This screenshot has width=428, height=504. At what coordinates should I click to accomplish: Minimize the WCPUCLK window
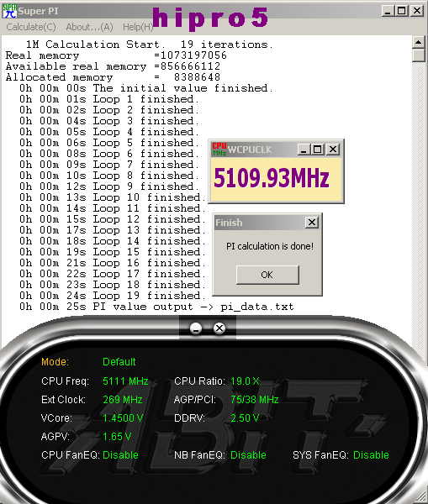click(x=304, y=150)
